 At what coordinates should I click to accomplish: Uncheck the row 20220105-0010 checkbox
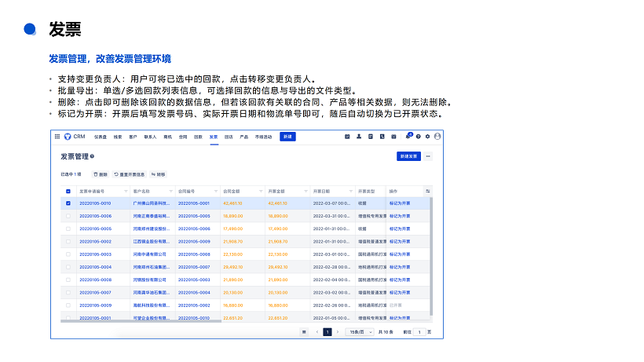pos(68,203)
